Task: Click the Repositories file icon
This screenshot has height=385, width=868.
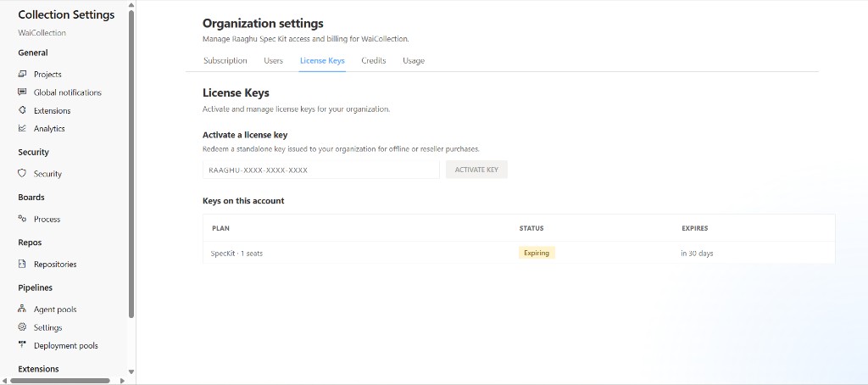Action: [22, 264]
